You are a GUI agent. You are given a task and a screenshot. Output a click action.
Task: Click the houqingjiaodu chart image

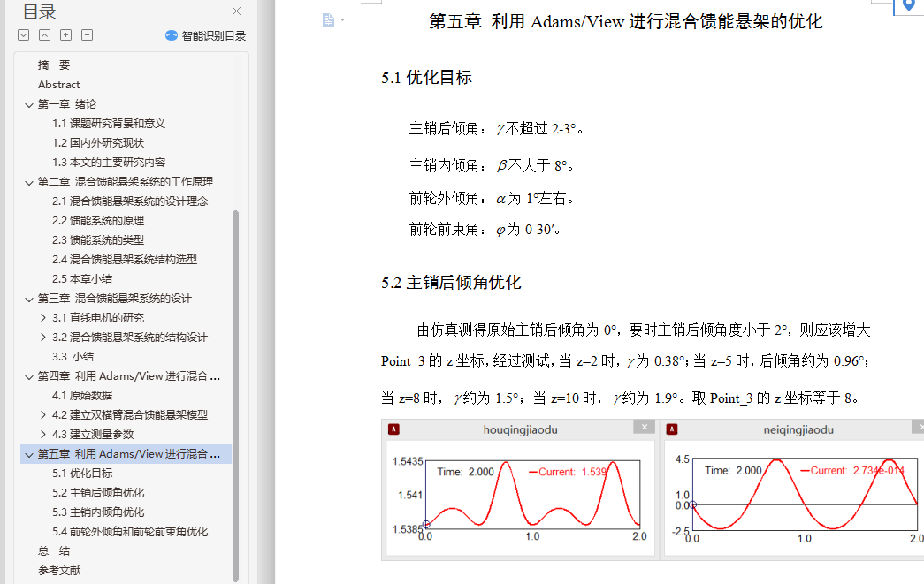(518, 489)
